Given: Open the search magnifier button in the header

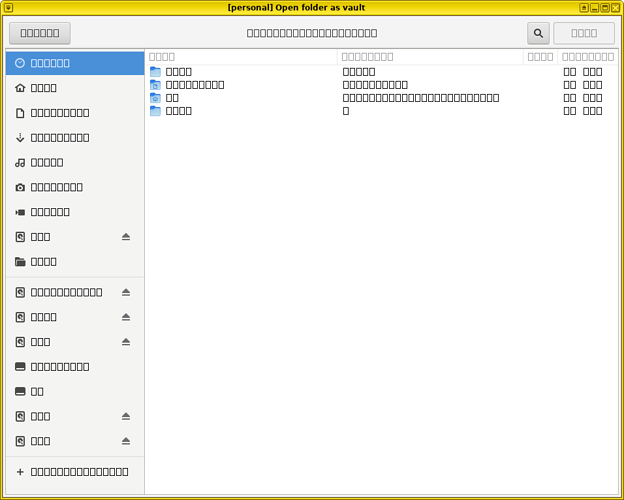Looking at the screenshot, I should [538, 33].
